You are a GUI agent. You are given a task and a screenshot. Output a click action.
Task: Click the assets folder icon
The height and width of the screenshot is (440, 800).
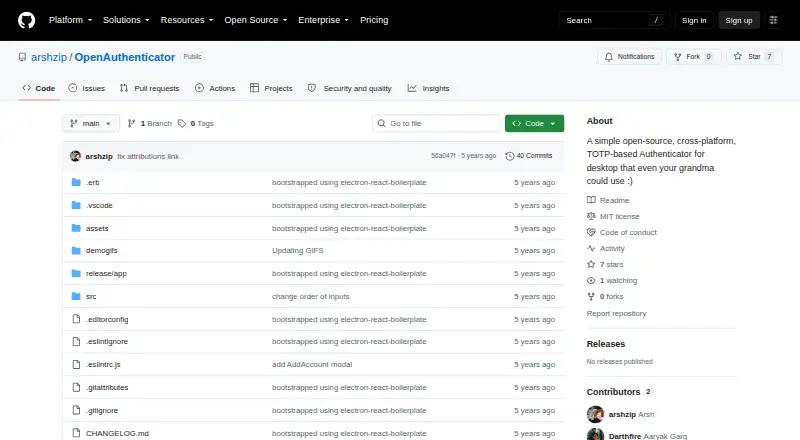click(x=76, y=228)
